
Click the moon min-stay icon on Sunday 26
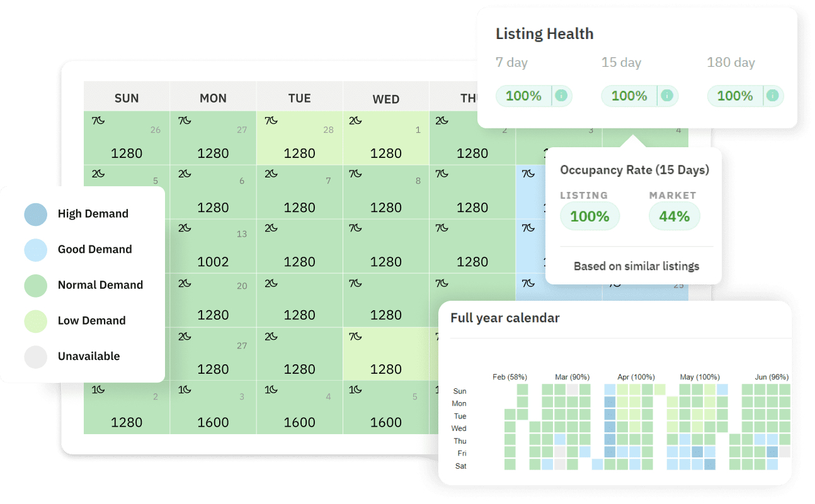[x=98, y=120]
